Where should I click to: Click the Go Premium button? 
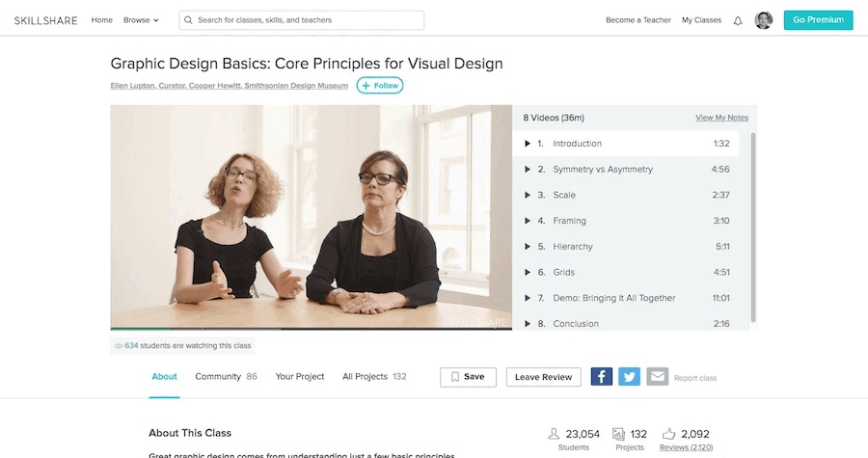[818, 20]
